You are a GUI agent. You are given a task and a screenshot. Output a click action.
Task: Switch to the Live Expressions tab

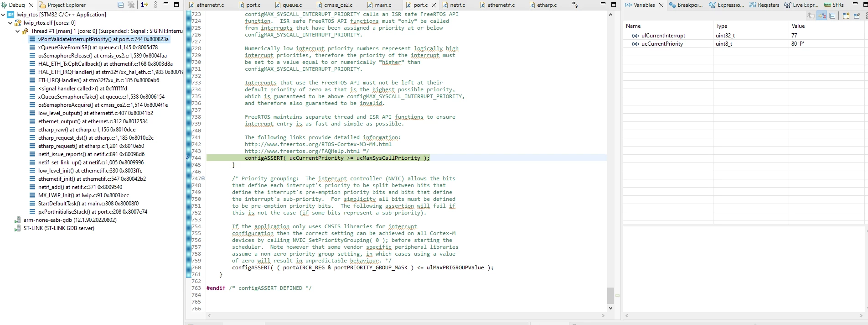click(x=801, y=5)
